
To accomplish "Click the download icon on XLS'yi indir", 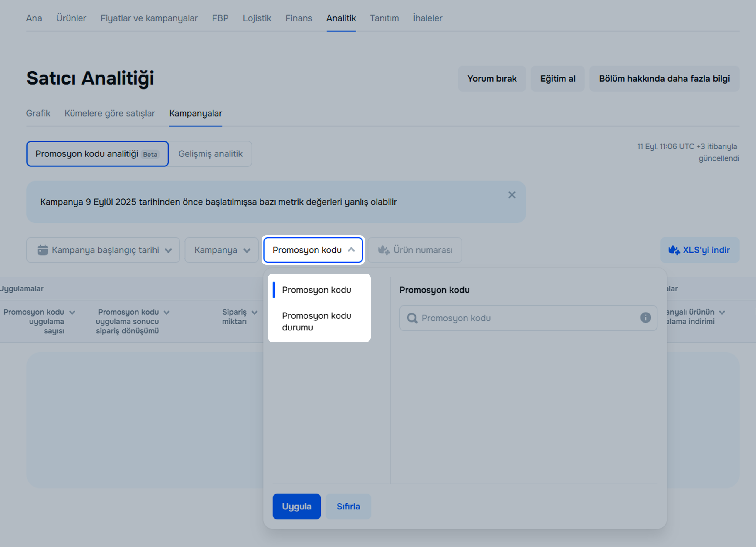I will (x=674, y=250).
